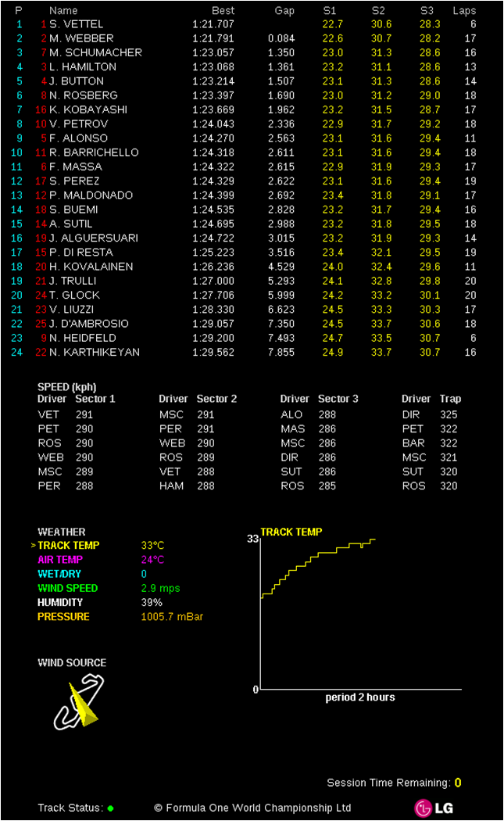Click car number 22 beside Karthikeyan
Image resolution: width=504 pixels, height=821 pixels.
click(41, 353)
